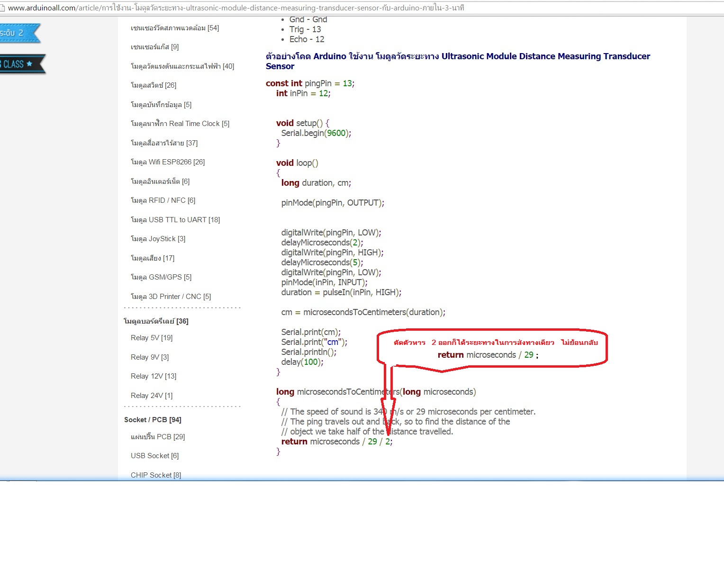The height and width of the screenshot is (588, 724).
Task: Open USB Socket [6] category
Action: point(154,456)
